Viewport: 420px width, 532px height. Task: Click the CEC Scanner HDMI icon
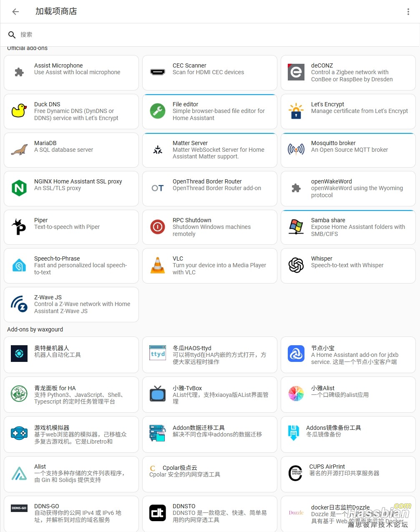158,72
